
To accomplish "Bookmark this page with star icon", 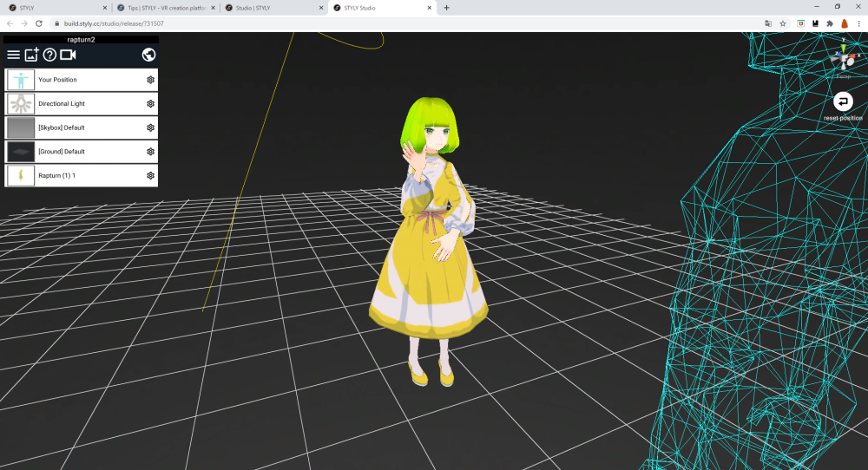I will pos(783,23).
